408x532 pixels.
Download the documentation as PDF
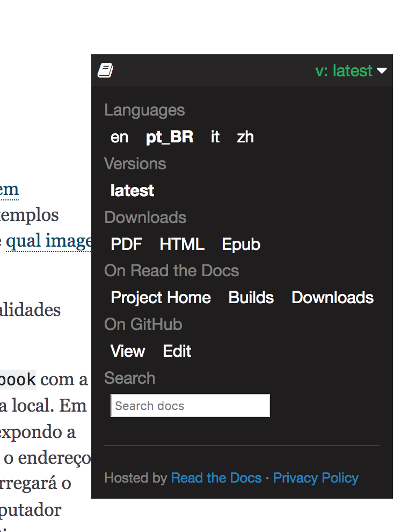click(x=126, y=245)
